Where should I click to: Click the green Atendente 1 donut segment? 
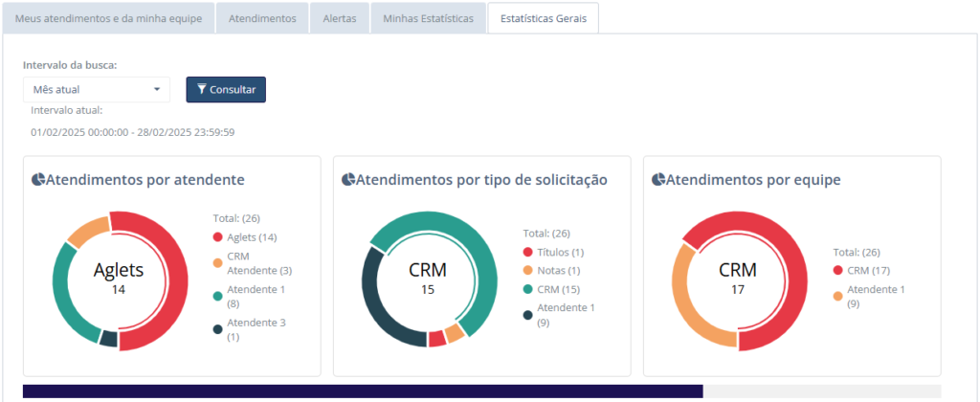[x=65, y=287]
